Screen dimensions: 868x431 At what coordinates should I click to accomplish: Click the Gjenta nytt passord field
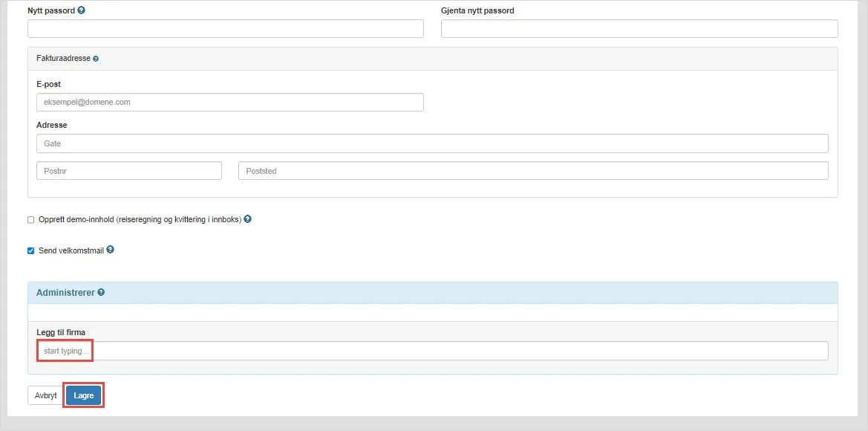[x=639, y=28]
